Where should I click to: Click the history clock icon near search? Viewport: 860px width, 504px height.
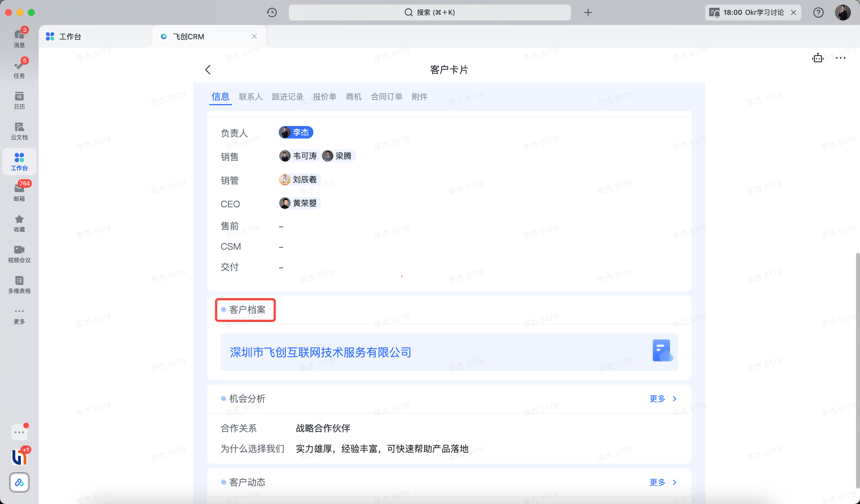(272, 13)
